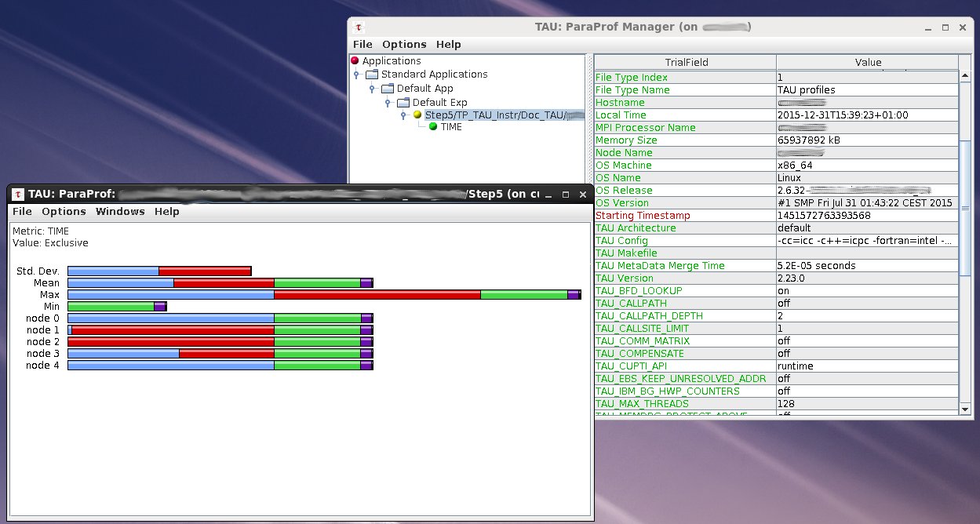Click the red Applications root node icon
Image resolution: width=980 pixels, height=524 pixels.
(x=355, y=61)
